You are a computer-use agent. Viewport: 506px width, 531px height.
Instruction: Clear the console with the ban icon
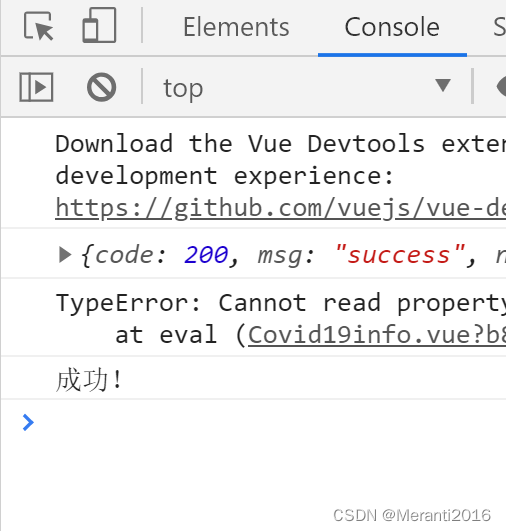point(101,87)
